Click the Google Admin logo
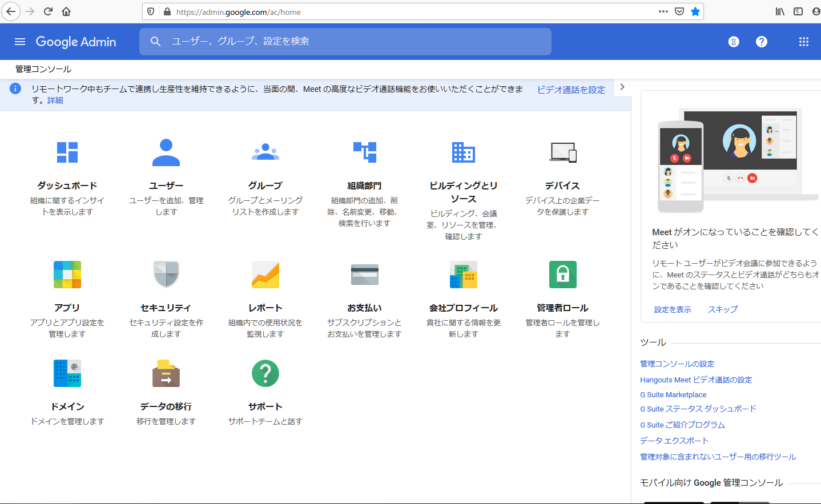This screenshot has width=821, height=504. (76, 42)
